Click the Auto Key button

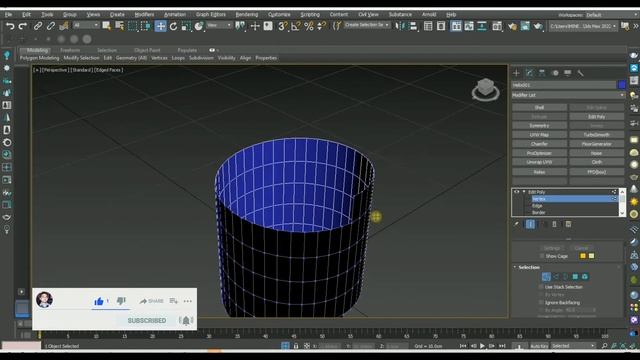coord(539,346)
